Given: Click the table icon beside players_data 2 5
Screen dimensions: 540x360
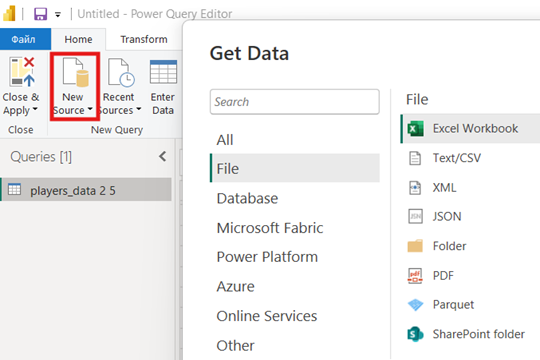Looking at the screenshot, I should [14, 189].
